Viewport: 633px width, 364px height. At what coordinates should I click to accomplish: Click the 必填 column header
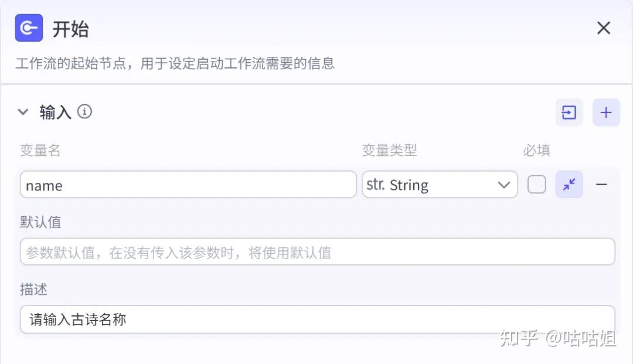click(536, 151)
